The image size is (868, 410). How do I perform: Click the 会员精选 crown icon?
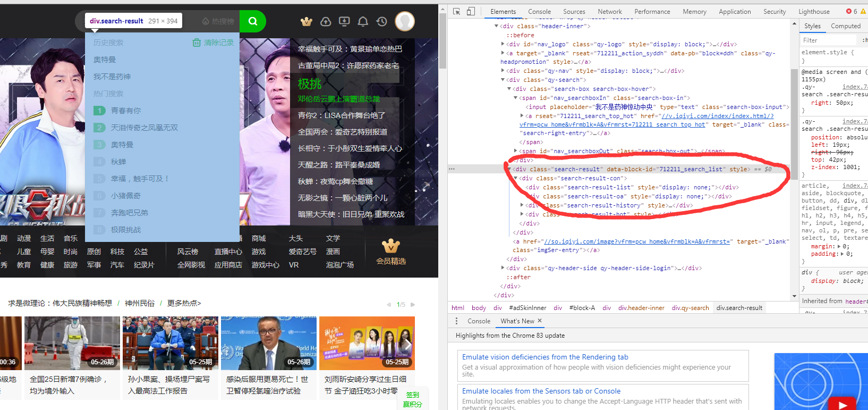pyautogui.click(x=391, y=246)
